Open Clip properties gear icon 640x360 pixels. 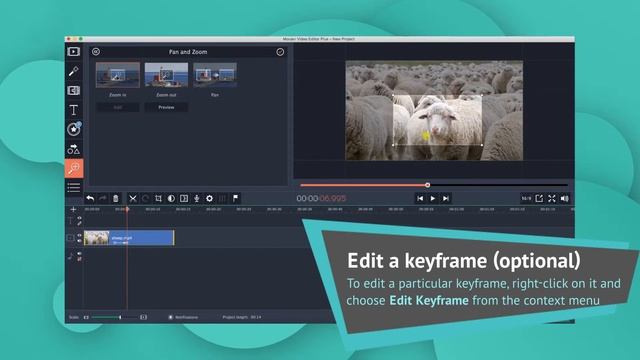(x=209, y=198)
